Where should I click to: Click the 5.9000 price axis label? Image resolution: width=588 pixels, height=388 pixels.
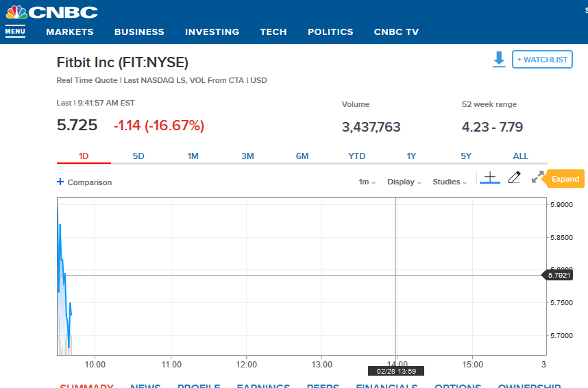561,204
